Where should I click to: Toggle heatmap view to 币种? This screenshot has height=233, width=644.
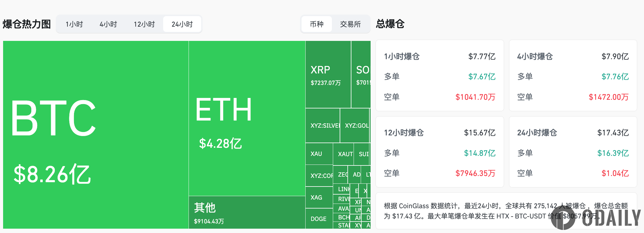pyautogui.click(x=316, y=24)
